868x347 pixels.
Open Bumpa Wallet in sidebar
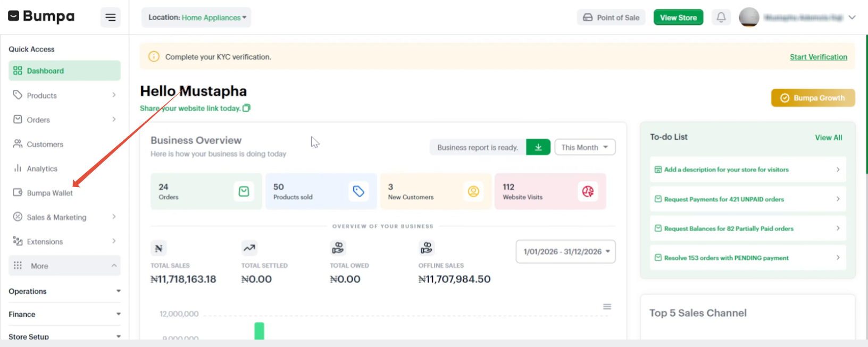[64, 193]
